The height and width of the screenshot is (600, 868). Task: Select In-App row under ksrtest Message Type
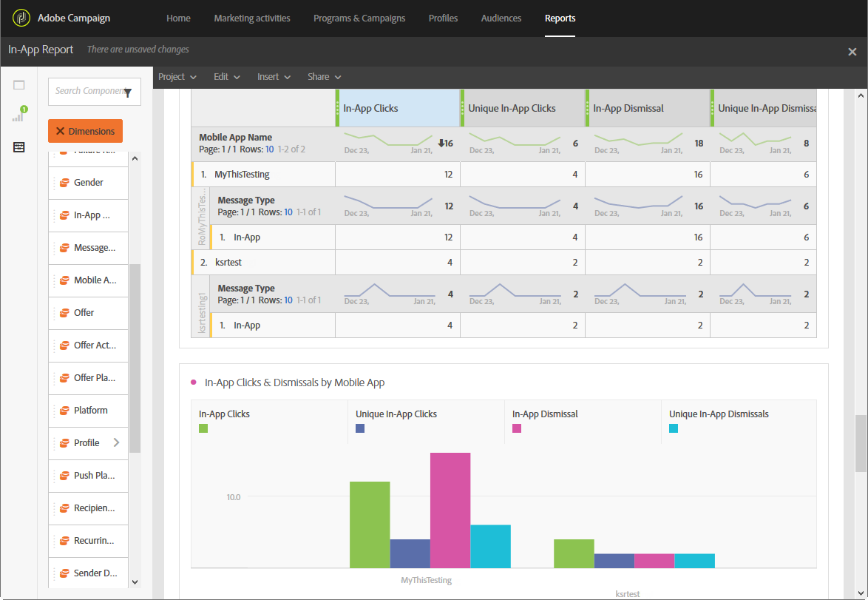point(513,326)
